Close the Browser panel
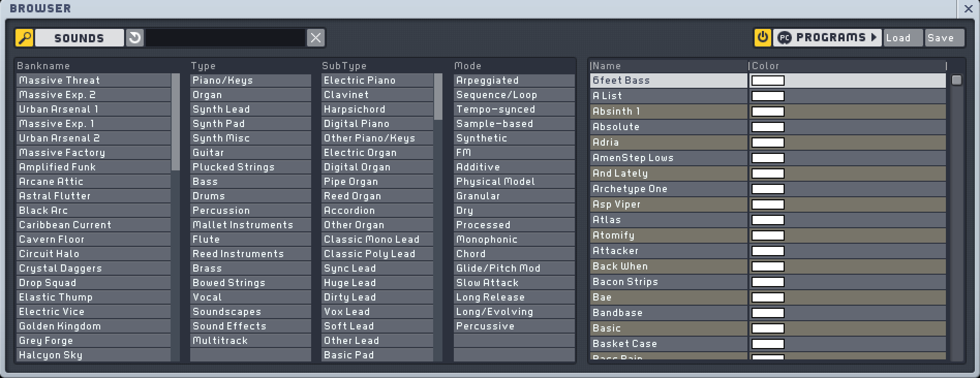Image resolution: width=980 pixels, height=378 pixels. pos(969,9)
